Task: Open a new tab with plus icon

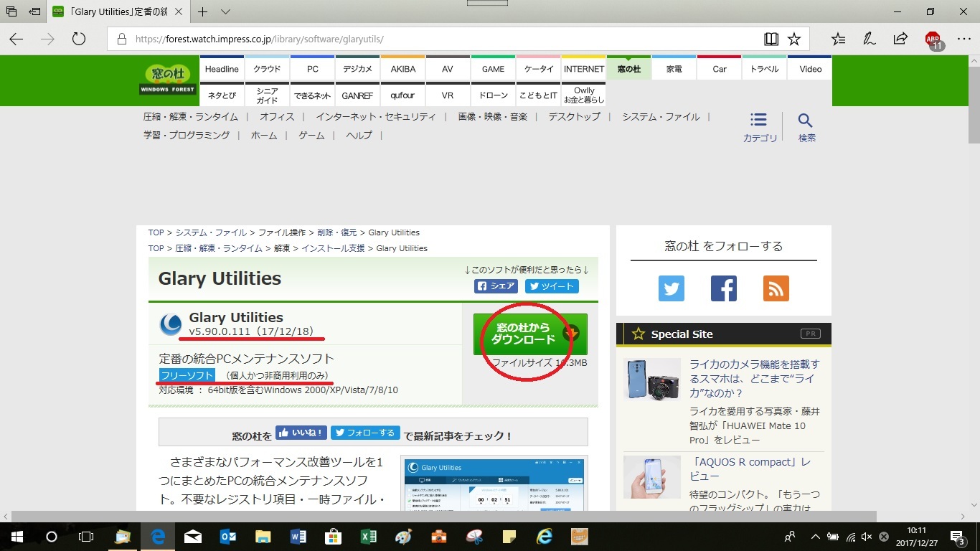Action: coord(203,11)
